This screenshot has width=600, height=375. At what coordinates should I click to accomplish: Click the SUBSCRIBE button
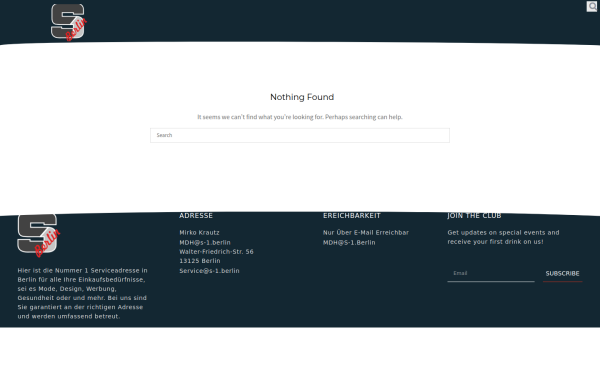pos(562,274)
